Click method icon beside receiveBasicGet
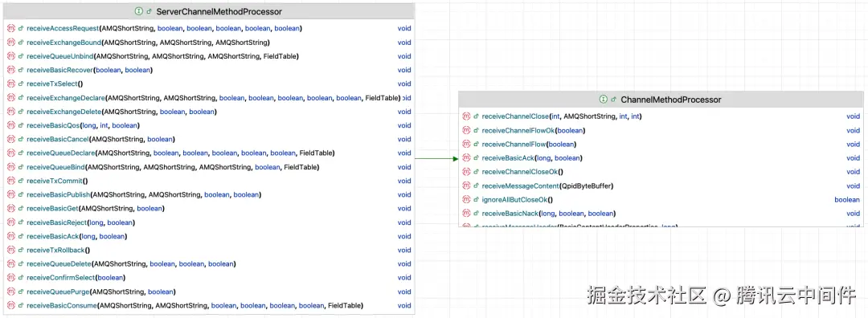868x318 pixels. pyautogui.click(x=11, y=208)
